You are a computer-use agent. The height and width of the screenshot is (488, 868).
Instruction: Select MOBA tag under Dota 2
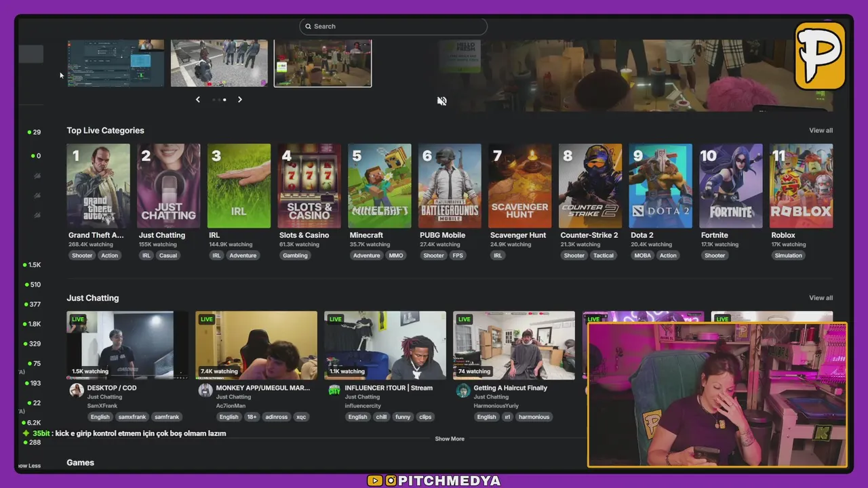click(x=642, y=256)
